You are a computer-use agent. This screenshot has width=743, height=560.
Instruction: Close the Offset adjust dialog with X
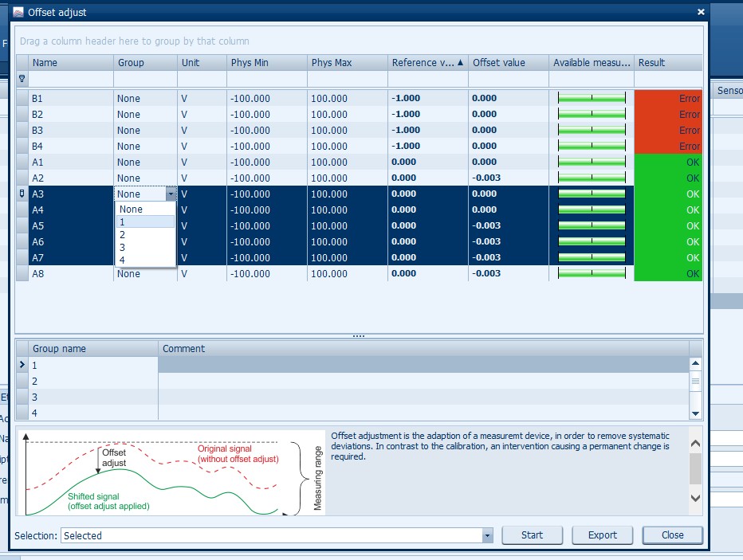click(x=701, y=12)
